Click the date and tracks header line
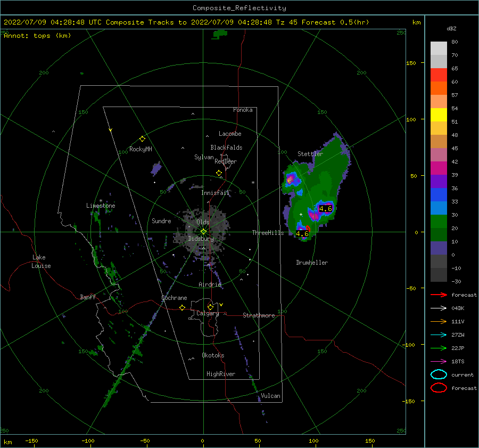The image size is (479, 448). click(186, 22)
